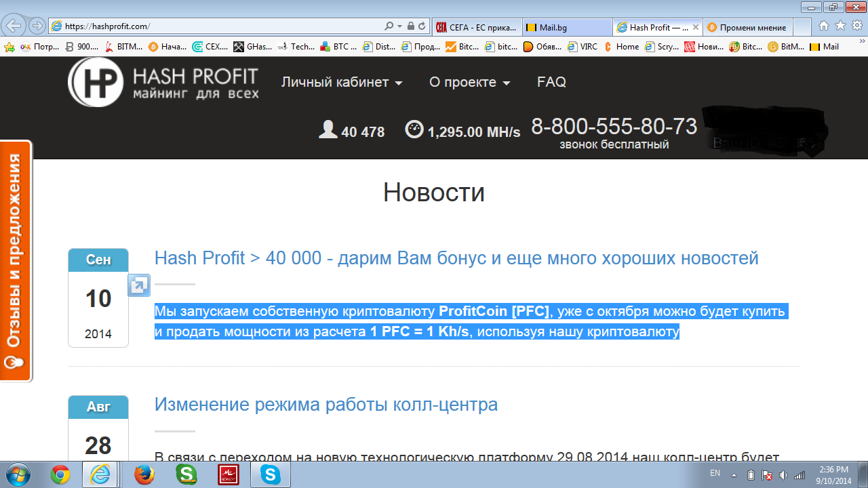
Task: Open the CEX... bookmark in favorites bar
Action: click(211, 47)
